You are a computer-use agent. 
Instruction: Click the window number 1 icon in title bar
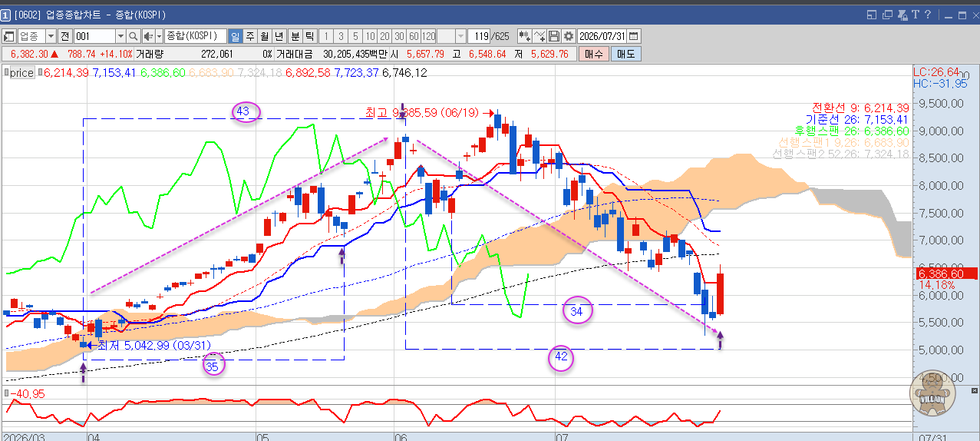[6, 15]
